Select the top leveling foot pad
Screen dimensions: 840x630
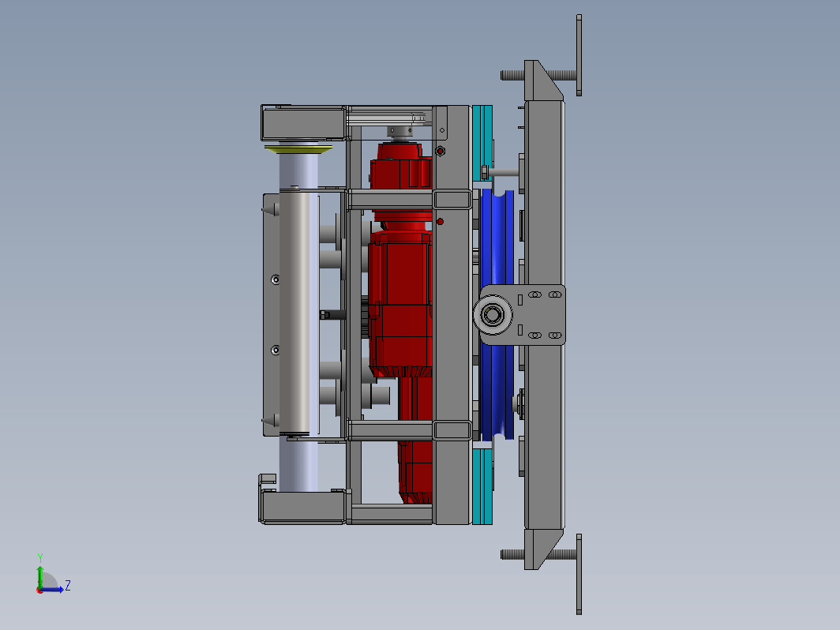579,55
